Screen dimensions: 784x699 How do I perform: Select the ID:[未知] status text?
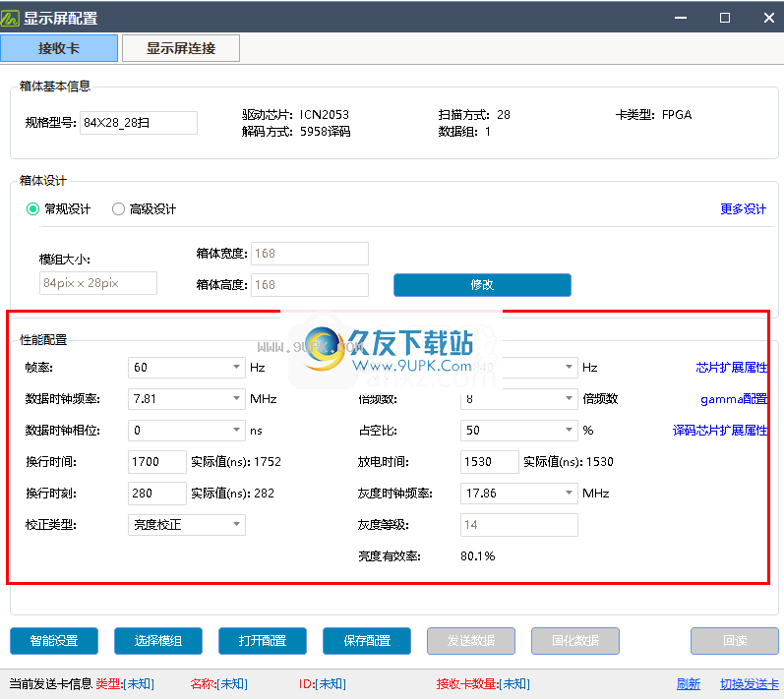click(322, 684)
